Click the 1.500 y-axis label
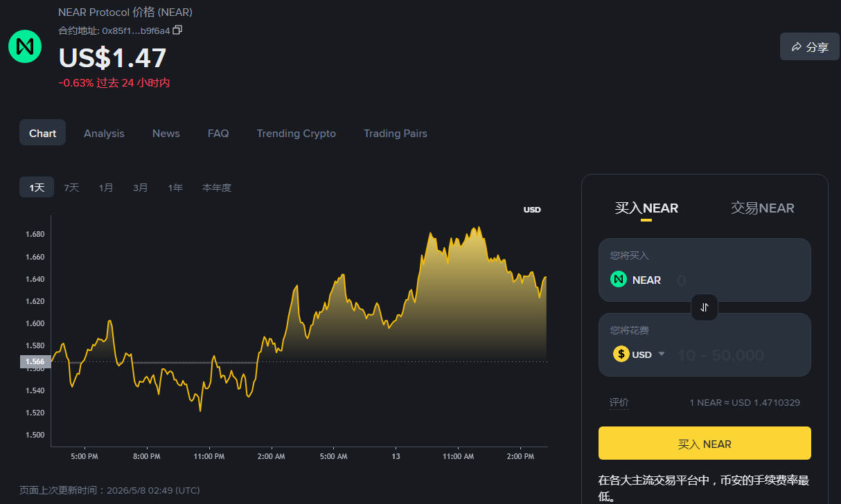Viewport: 841px width, 504px height. [x=35, y=435]
